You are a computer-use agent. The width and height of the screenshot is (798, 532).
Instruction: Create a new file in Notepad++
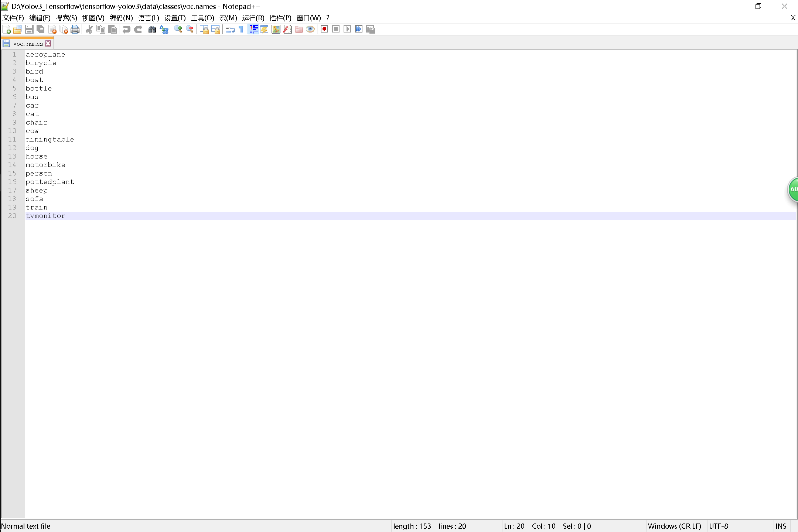[x=6, y=29]
